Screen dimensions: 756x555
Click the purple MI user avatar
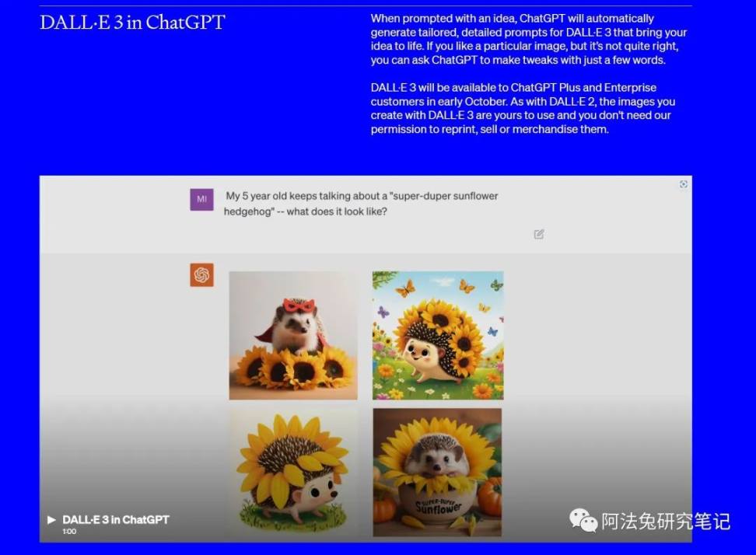tap(202, 199)
